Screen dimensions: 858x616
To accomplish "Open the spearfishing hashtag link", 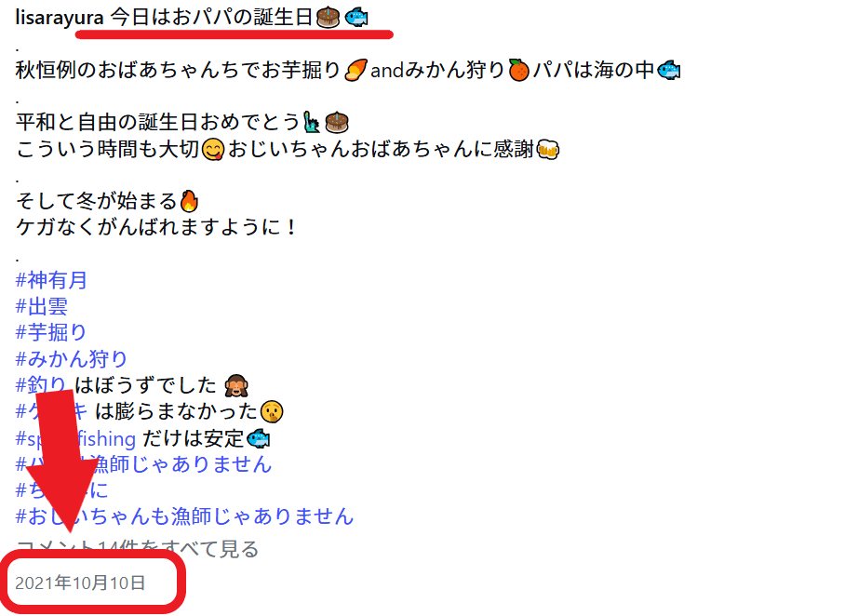I will (x=75, y=438).
